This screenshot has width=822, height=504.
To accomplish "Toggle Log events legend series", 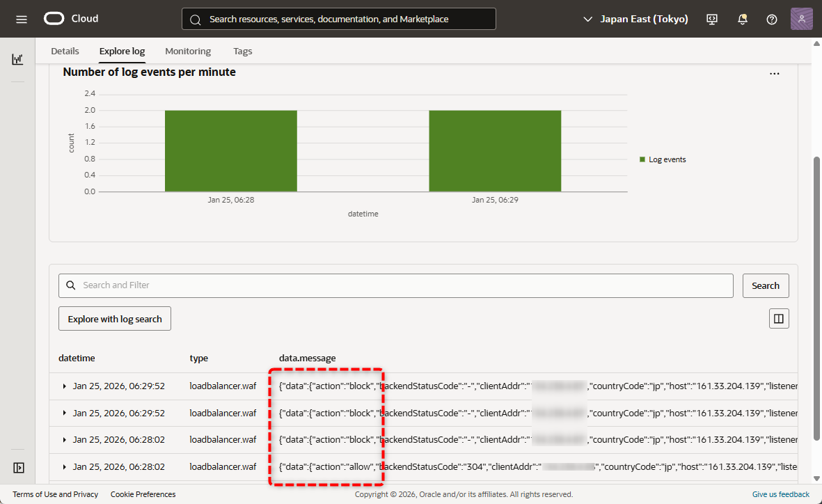I will 663,159.
